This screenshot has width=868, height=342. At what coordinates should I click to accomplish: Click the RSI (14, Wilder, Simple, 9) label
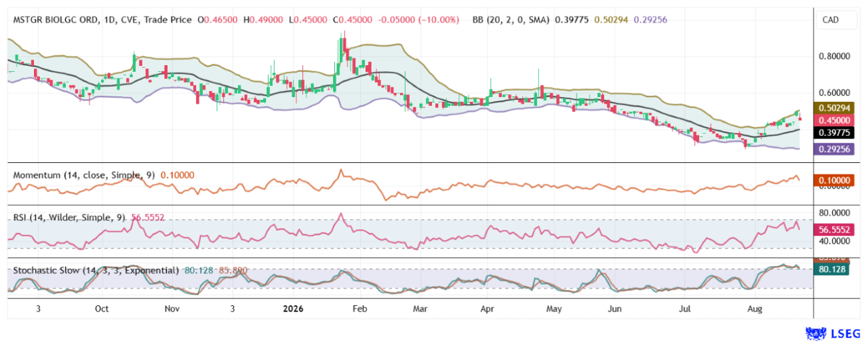(x=70, y=218)
